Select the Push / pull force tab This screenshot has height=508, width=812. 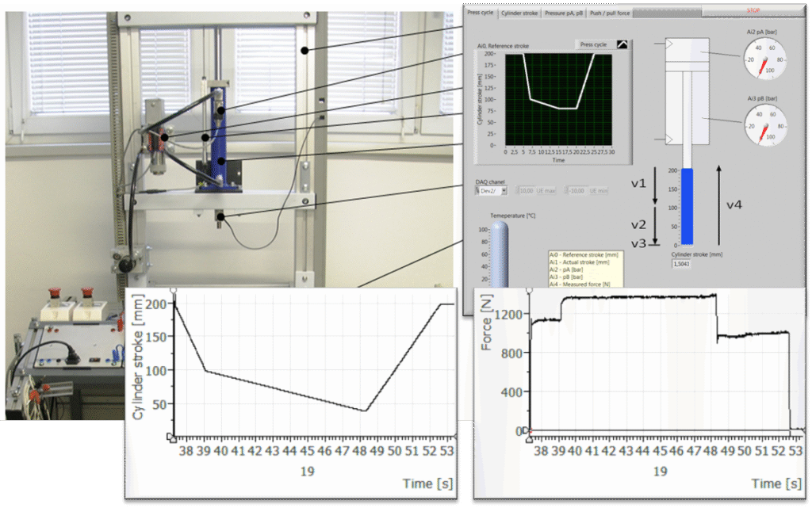610,13
